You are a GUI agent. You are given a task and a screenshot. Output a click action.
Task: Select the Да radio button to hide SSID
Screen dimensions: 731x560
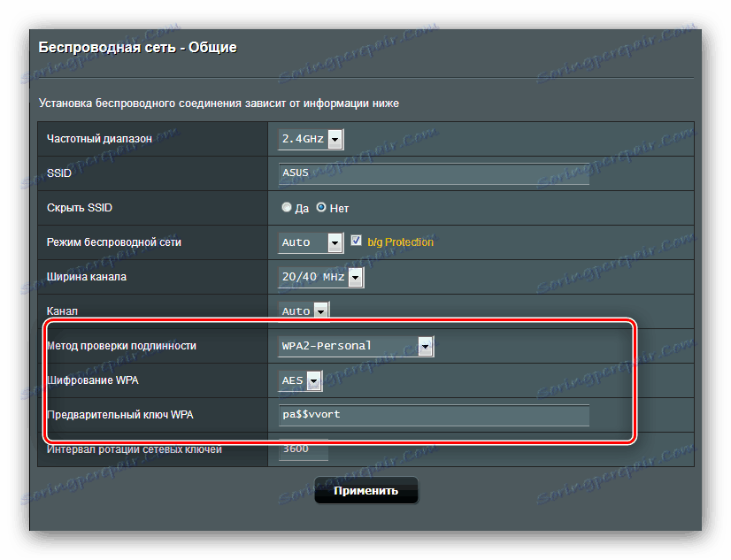pyautogui.click(x=287, y=206)
